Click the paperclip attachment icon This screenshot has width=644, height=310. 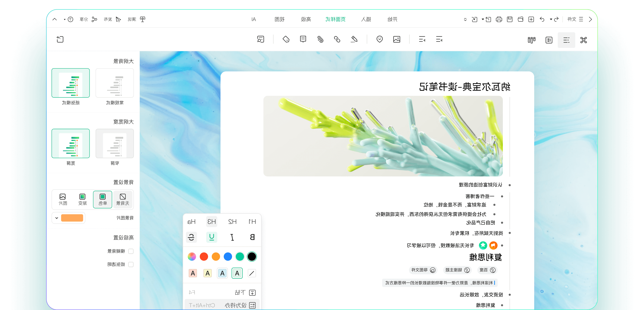(320, 39)
